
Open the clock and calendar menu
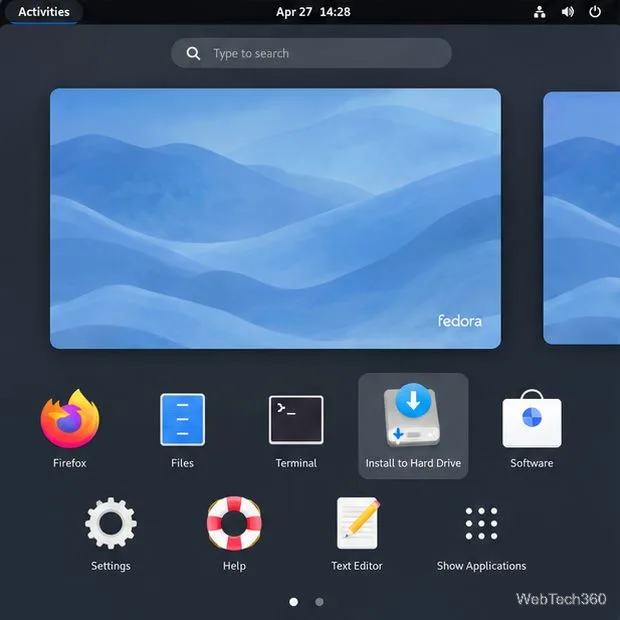(x=313, y=12)
